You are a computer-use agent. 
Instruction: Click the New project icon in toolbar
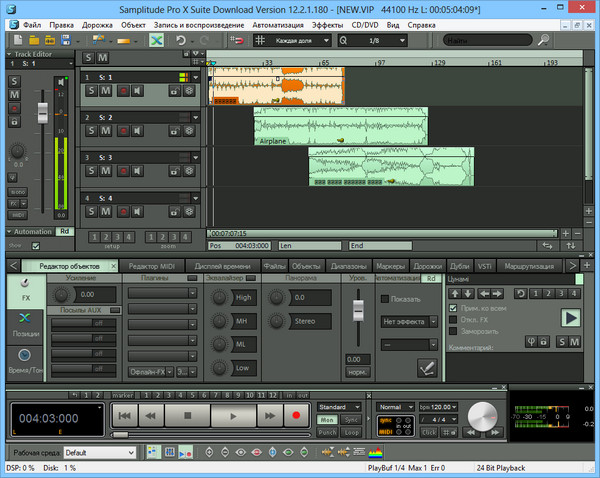point(18,40)
